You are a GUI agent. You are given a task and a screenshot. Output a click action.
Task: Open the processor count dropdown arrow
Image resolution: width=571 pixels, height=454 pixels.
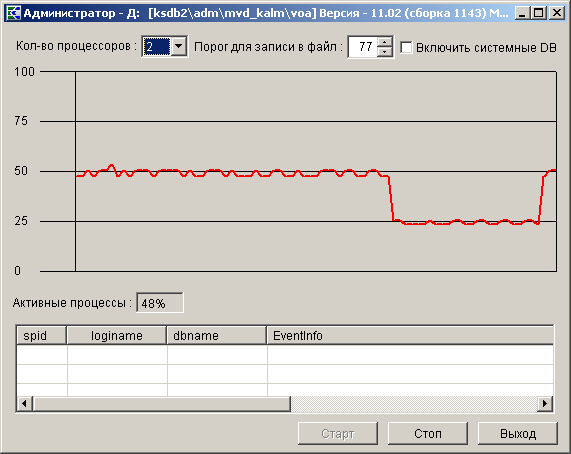[x=178, y=46]
